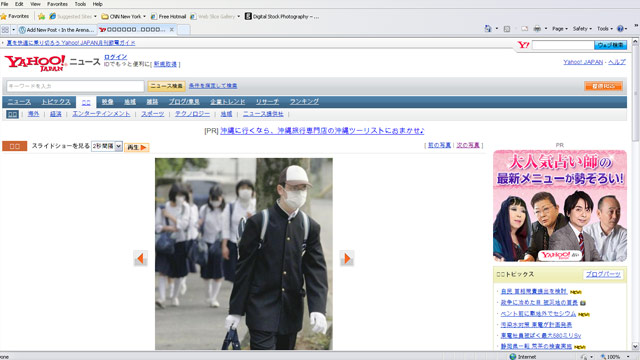This screenshot has height=360, width=640.
Task: Open the スポーツ category link
Action: (x=153, y=114)
